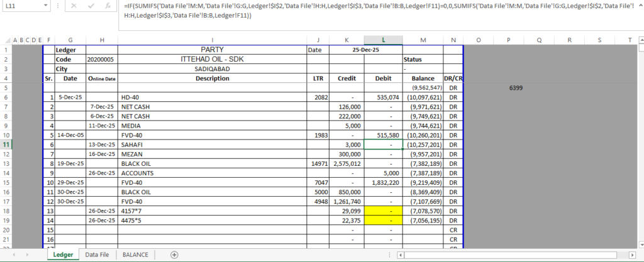The height and width of the screenshot is (262, 644).
Task: Click the Cancel X icon in formula bar
Action: (x=74, y=6)
